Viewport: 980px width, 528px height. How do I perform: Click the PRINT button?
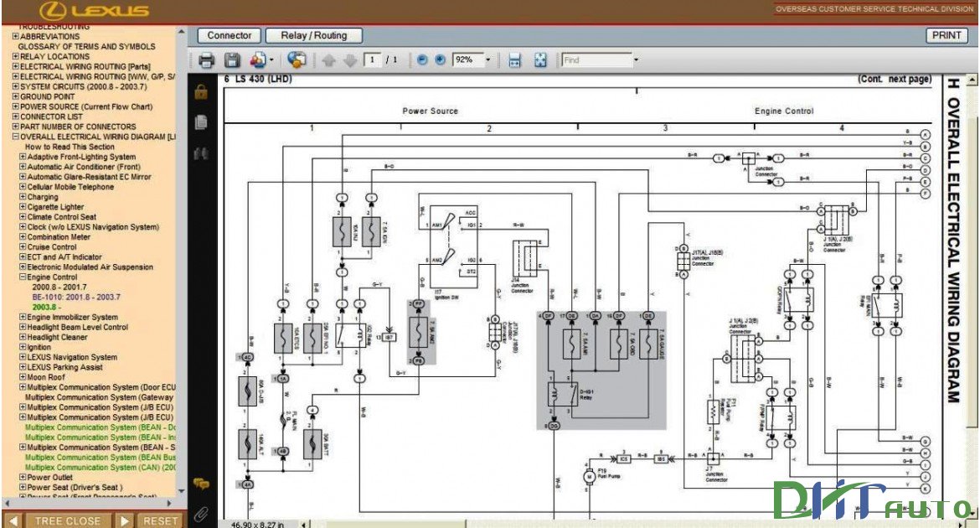(x=946, y=35)
